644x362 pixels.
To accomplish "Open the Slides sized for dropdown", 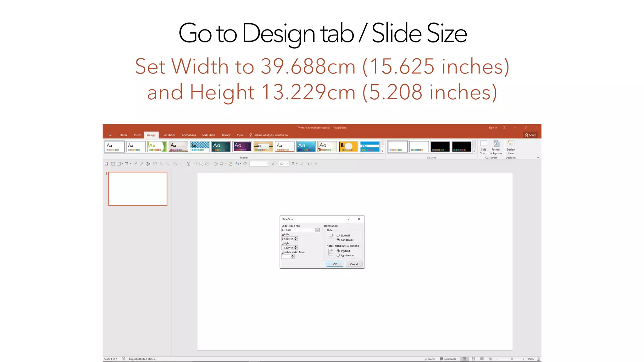I will coord(317,230).
